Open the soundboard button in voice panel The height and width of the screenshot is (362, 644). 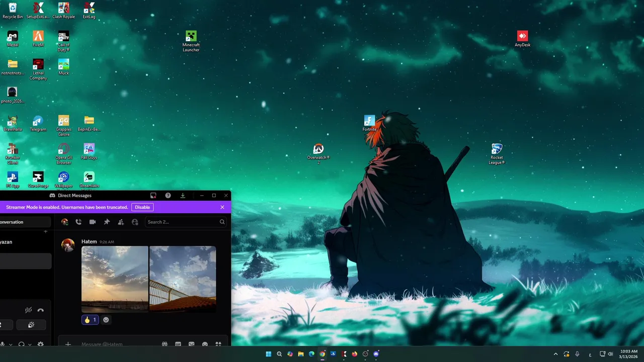[x=31, y=325]
